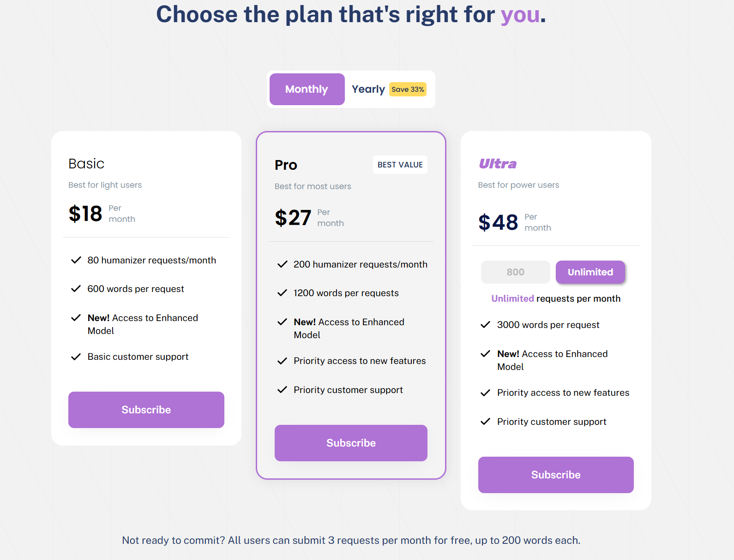Click the checkmark next to 3000 words per request
The image size is (734, 560).
pyautogui.click(x=485, y=325)
